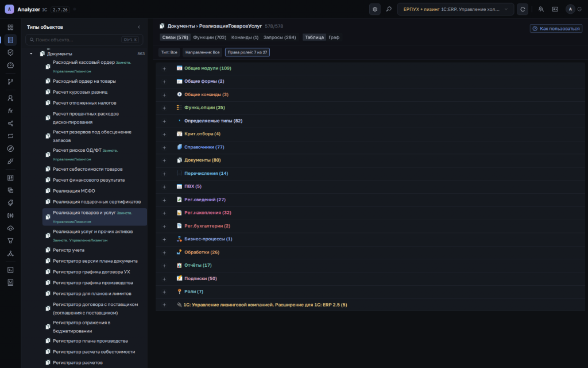Image resolution: width=588 pixels, height=368 pixels.
Task: Open the Права ролей: 7 из 27 filter
Action: (x=247, y=52)
